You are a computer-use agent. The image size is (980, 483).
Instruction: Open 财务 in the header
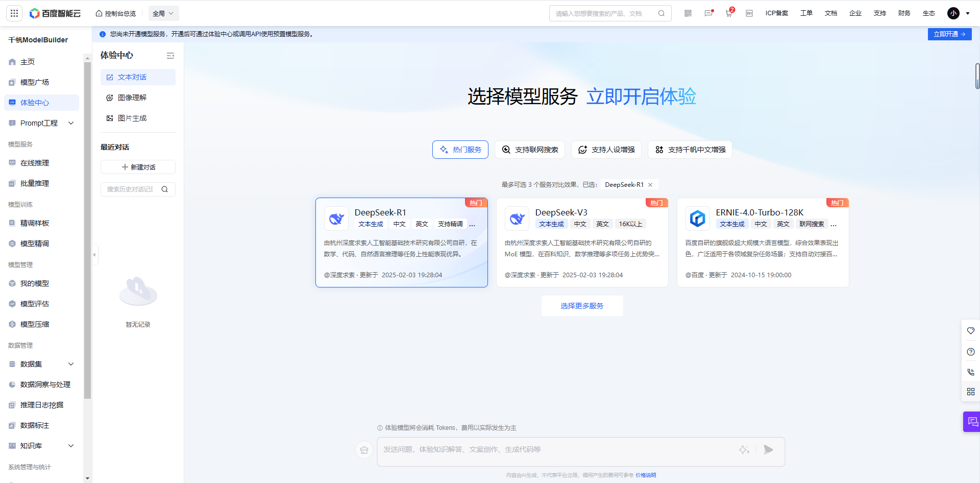click(x=904, y=13)
